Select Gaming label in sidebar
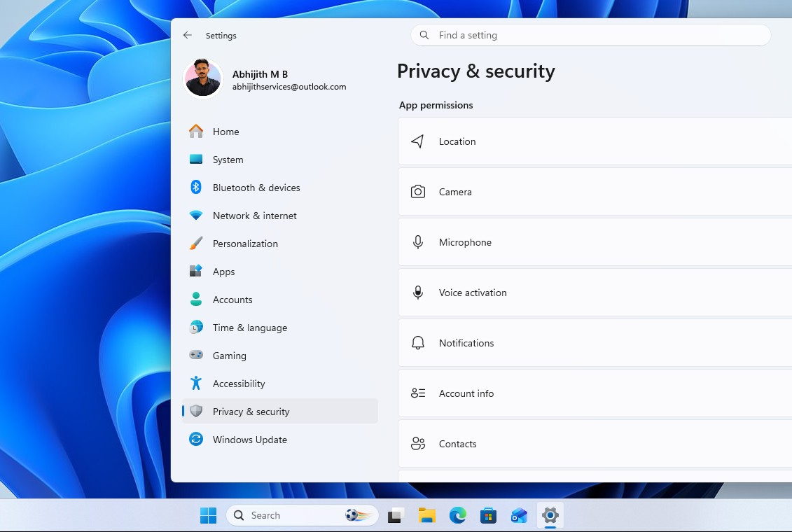The height and width of the screenshot is (532, 792). point(229,356)
